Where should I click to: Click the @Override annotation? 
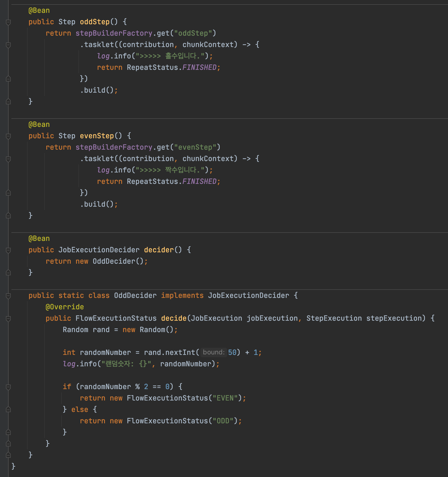click(x=65, y=307)
